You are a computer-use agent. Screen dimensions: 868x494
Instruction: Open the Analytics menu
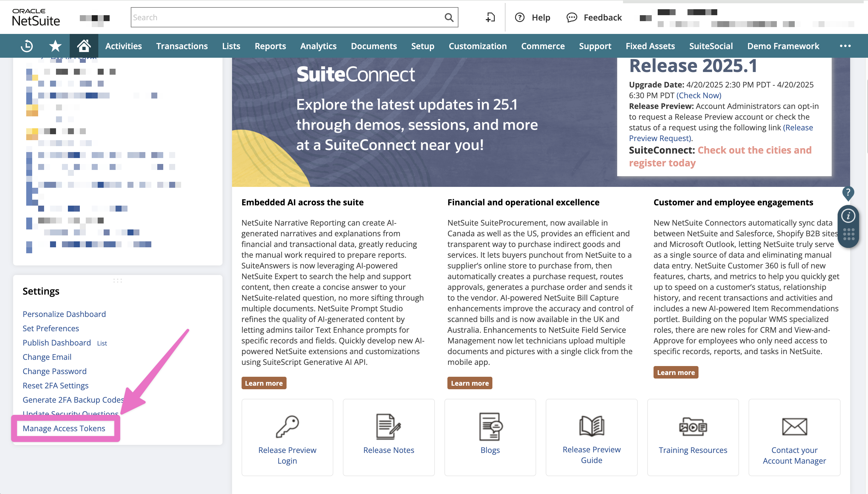(318, 46)
